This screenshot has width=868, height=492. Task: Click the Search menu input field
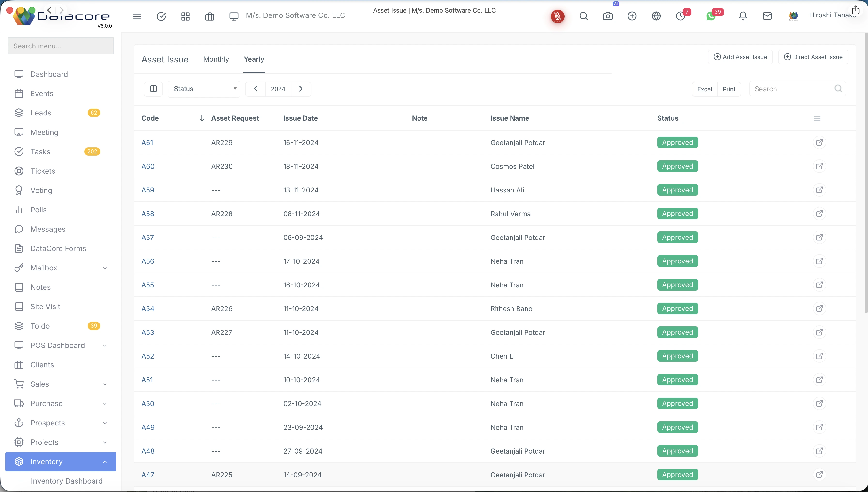click(x=61, y=46)
